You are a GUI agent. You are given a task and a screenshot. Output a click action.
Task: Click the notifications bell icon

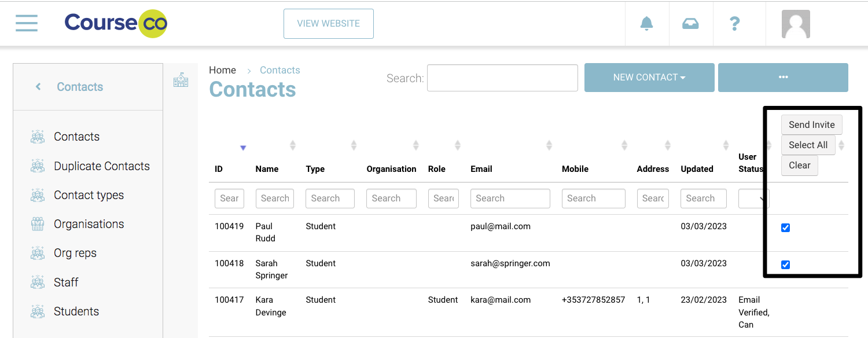(646, 24)
